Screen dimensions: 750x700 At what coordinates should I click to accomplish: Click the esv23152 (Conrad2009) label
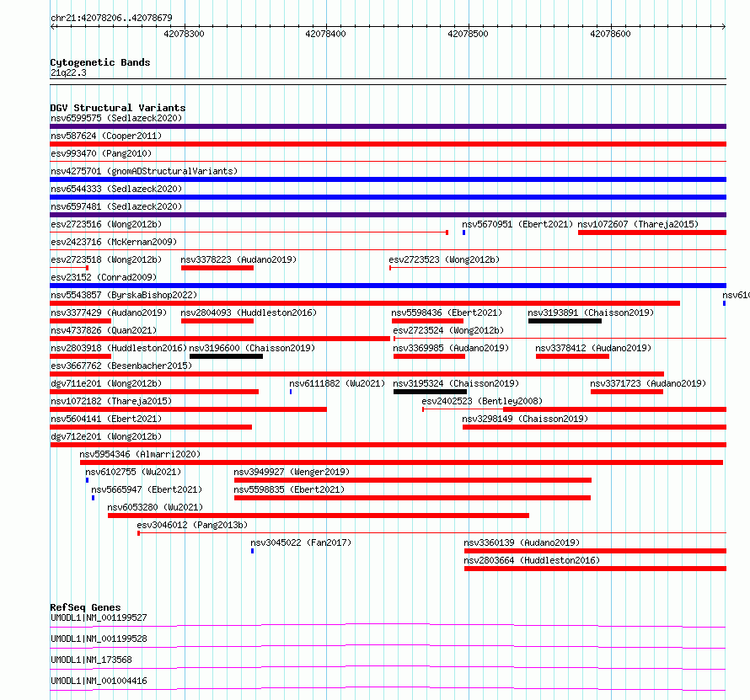(x=104, y=277)
